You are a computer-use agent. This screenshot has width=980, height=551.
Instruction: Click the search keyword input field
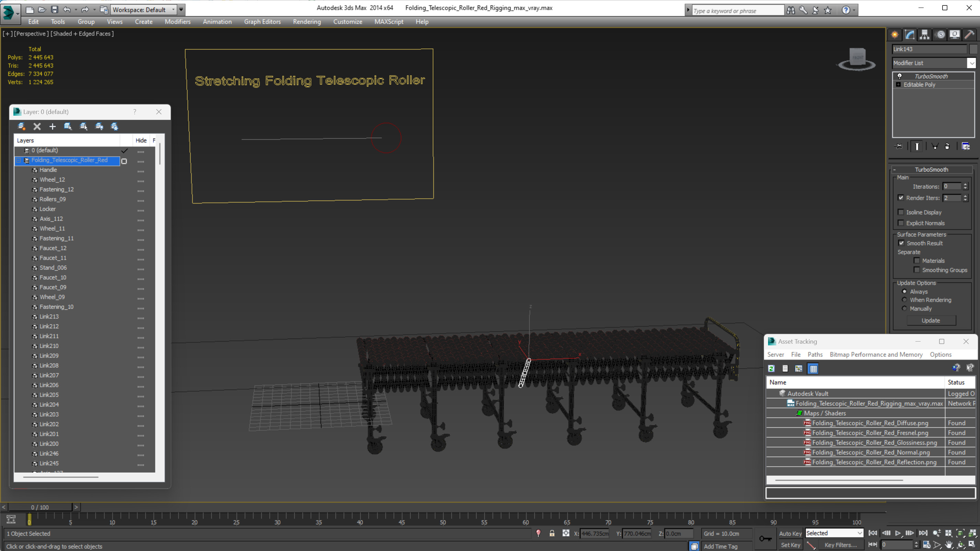(x=738, y=11)
